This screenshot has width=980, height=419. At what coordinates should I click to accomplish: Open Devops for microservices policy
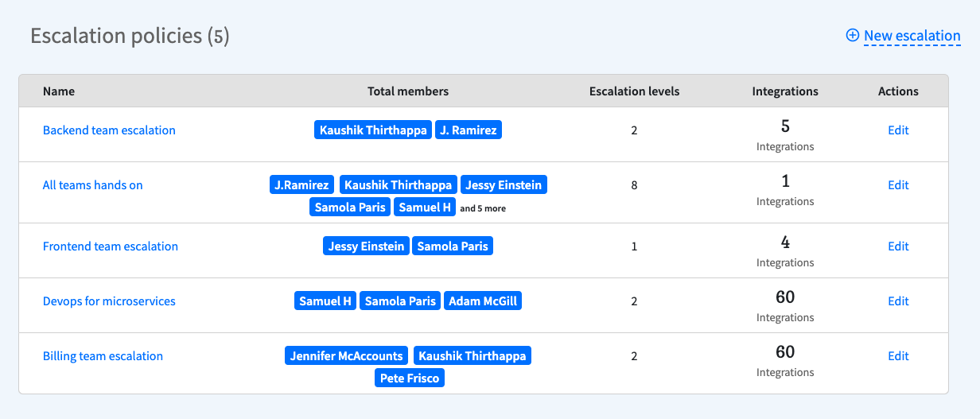[x=109, y=301]
